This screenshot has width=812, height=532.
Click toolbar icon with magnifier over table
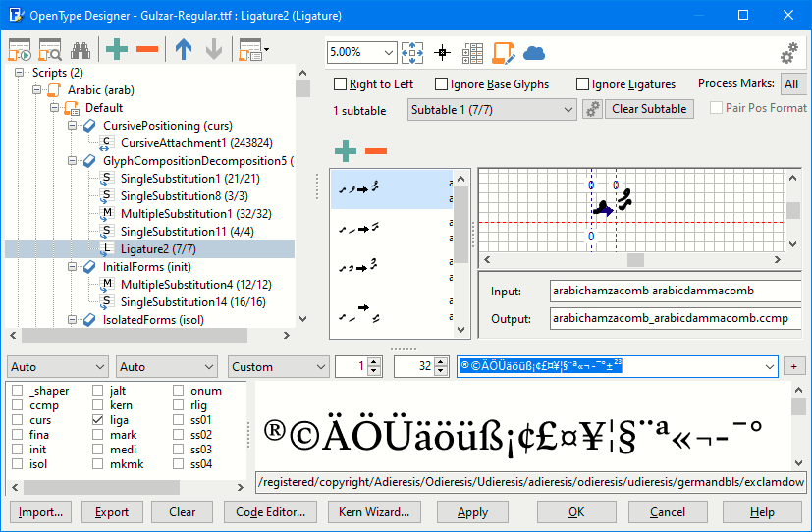50,50
